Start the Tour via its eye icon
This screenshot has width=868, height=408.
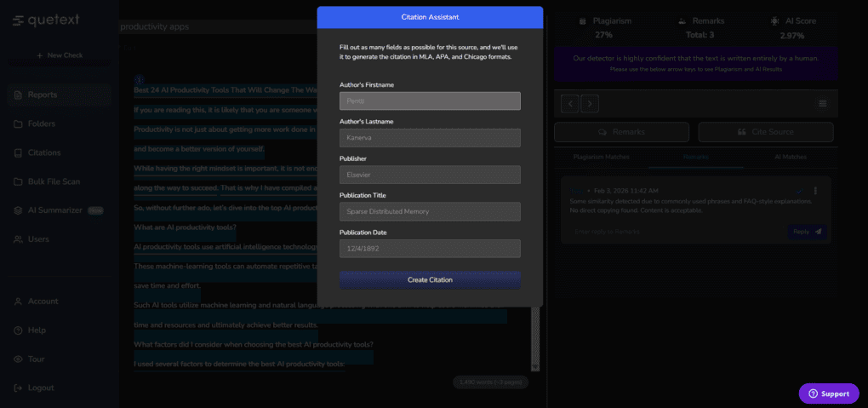coord(18,359)
